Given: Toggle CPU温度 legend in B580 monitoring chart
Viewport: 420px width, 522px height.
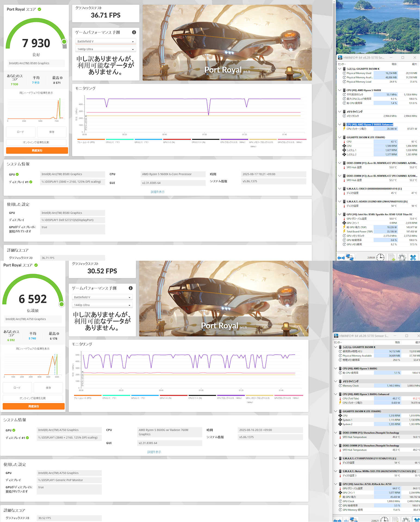Looking at the screenshot, I should click(x=120, y=141).
